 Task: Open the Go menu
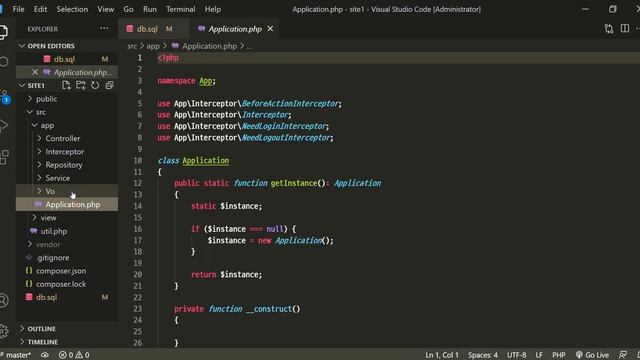pyautogui.click(x=128, y=9)
